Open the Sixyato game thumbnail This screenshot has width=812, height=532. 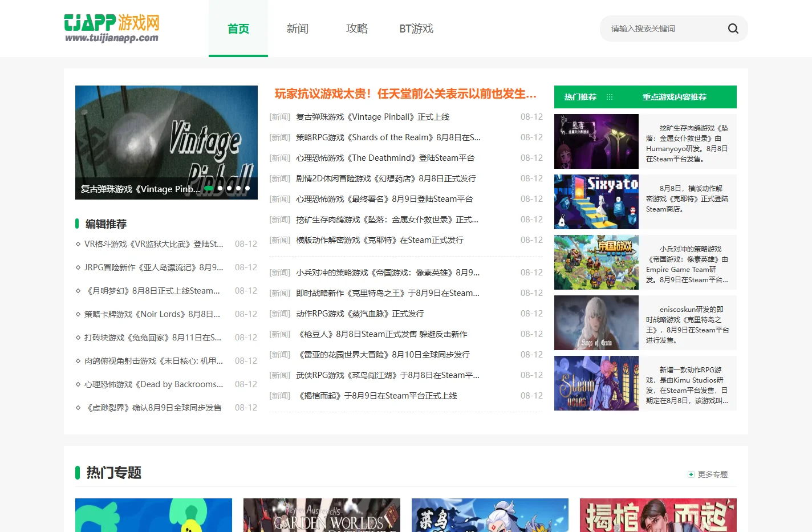pyautogui.click(x=596, y=202)
